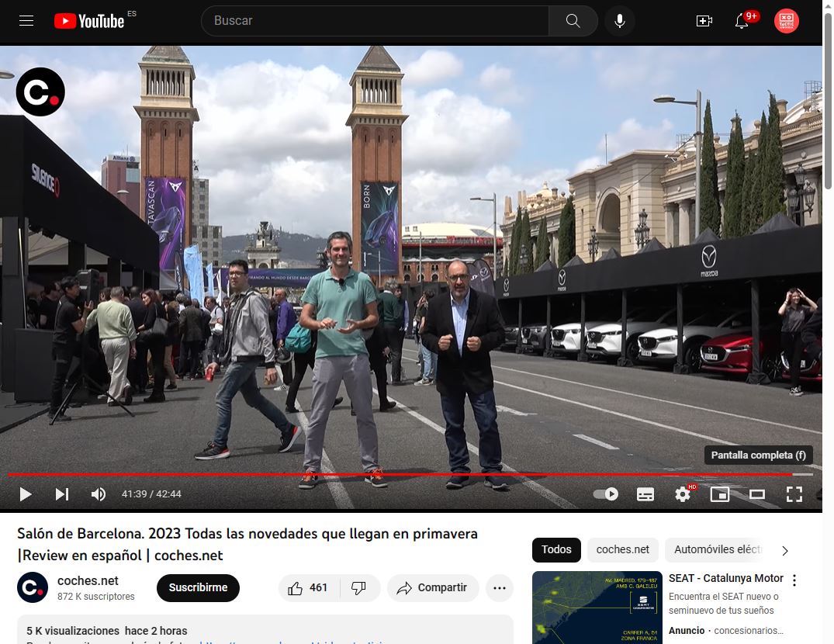The image size is (834, 644).
Task: Open more actions three-dot menu below video
Action: click(500, 587)
